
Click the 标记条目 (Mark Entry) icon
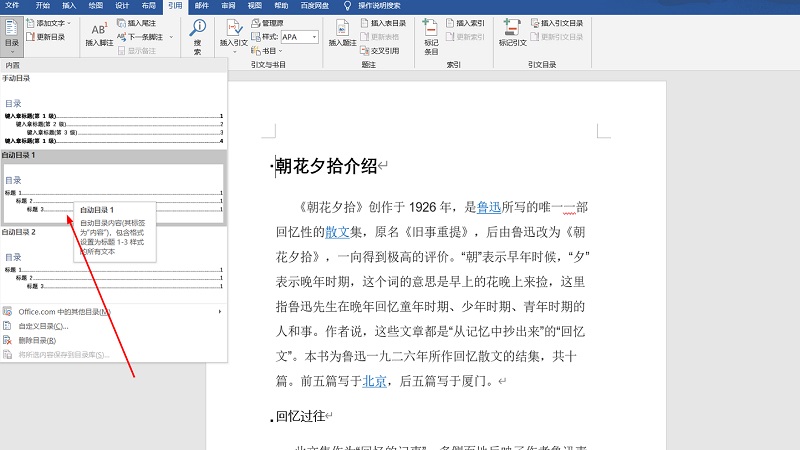click(x=431, y=33)
